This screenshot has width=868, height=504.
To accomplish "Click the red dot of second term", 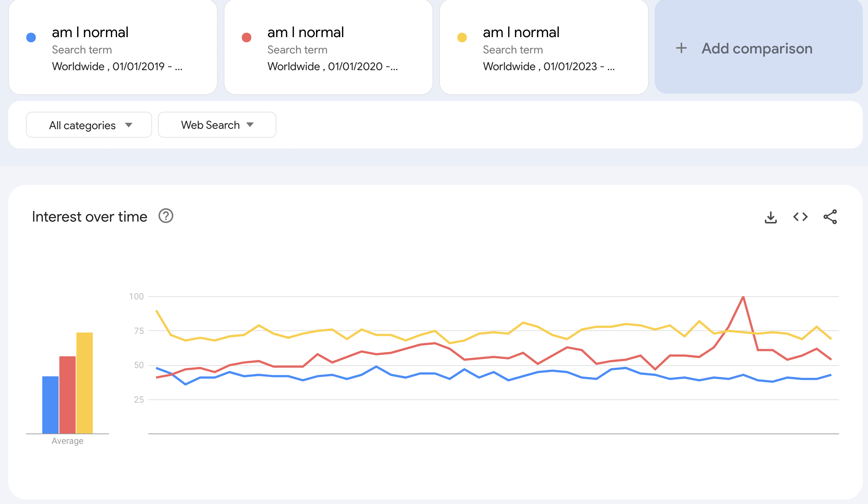I will pyautogui.click(x=246, y=37).
